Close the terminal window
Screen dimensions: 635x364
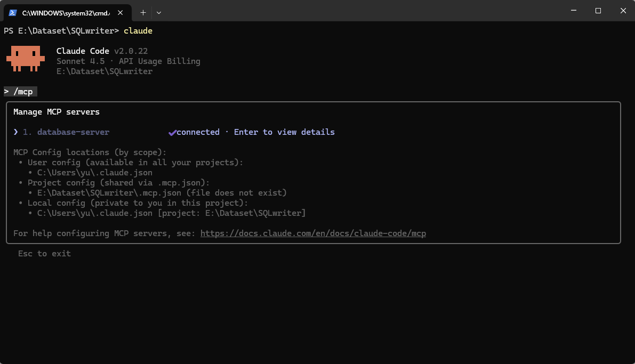pyautogui.click(x=623, y=11)
